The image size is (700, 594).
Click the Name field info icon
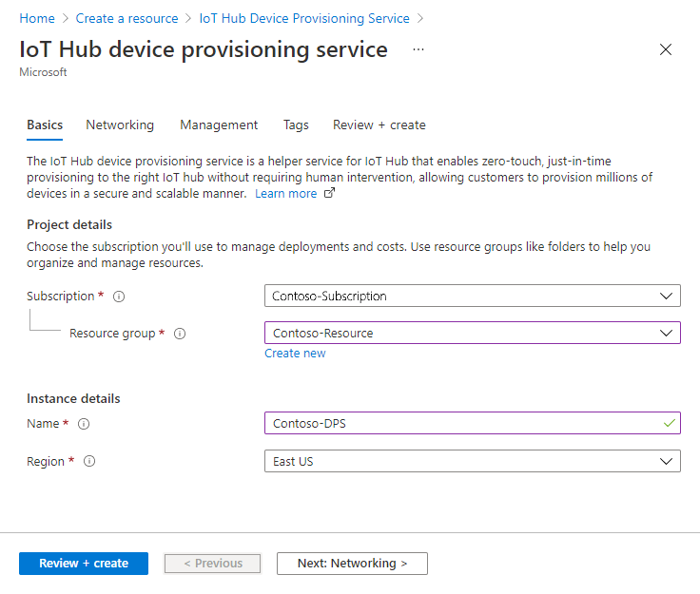[x=84, y=424]
